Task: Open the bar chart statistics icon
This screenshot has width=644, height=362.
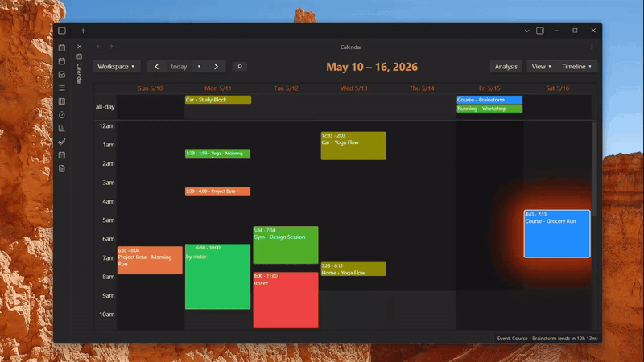Action: (62, 128)
